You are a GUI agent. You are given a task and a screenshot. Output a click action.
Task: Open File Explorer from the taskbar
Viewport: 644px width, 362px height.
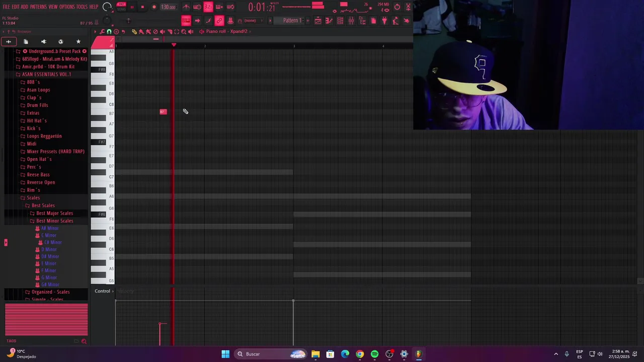click(315, 354)
